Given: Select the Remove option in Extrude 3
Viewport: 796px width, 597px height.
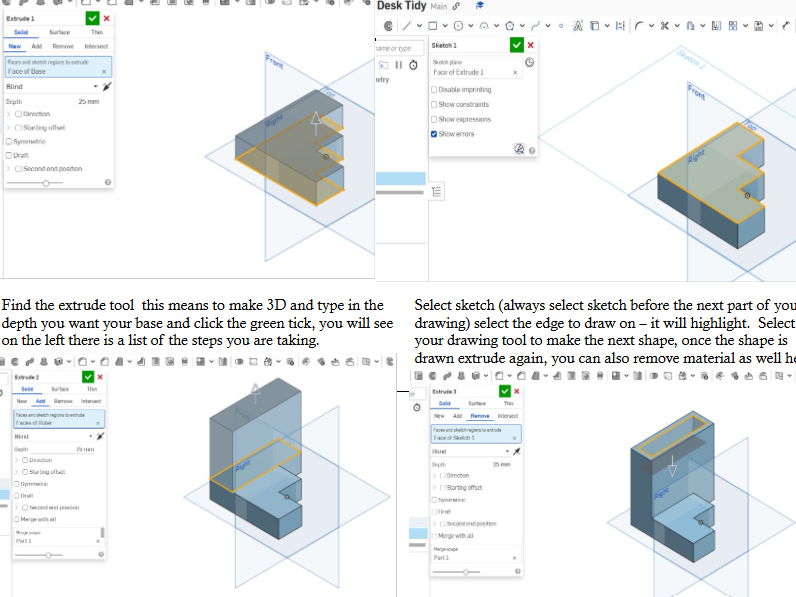Looking at the screenshot, I should point(480,416).
